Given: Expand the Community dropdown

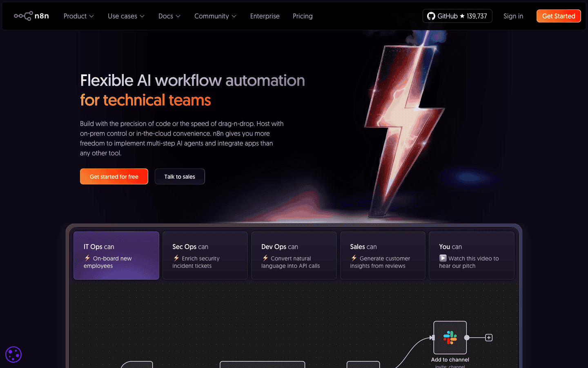Looking at the screenshot, I should (215, 16).
